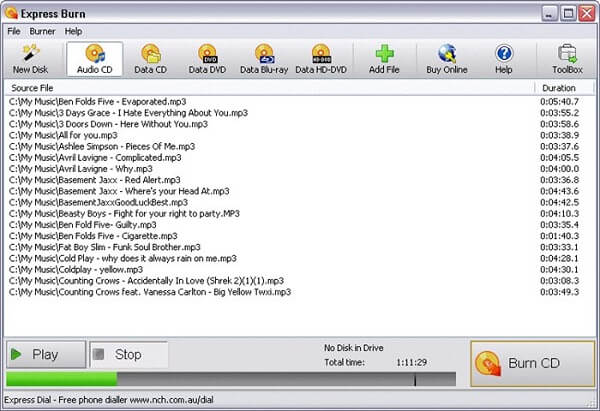Launch the ToolBox
Image resolution: width=600 pixels, height=411 pixels.
567,60
